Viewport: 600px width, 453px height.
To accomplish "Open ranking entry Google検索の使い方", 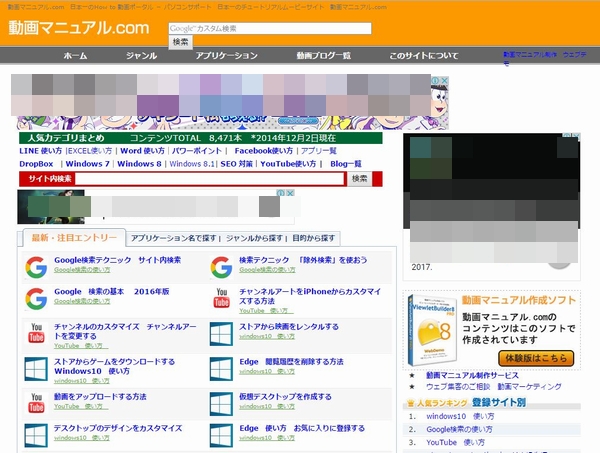I will click(459, 429).
